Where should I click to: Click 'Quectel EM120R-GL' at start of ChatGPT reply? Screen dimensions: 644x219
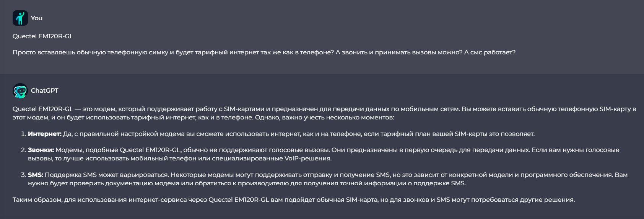click(43, 109)
